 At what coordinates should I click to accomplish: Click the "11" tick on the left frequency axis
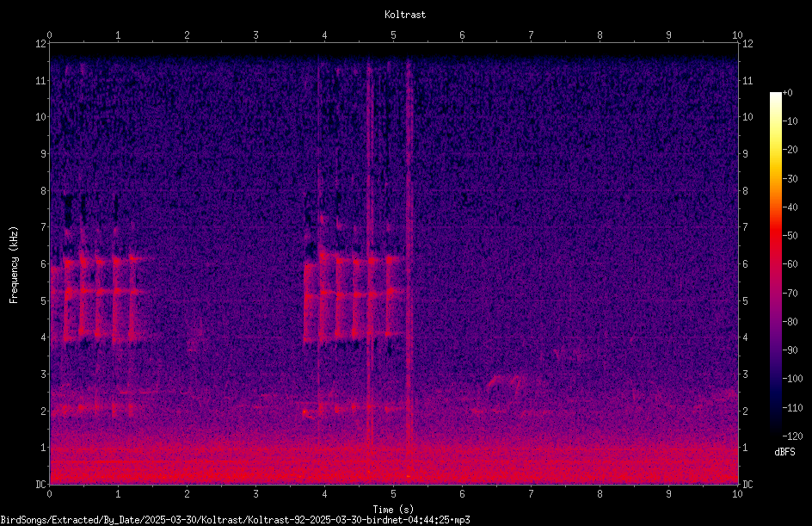tap(40, 80)
